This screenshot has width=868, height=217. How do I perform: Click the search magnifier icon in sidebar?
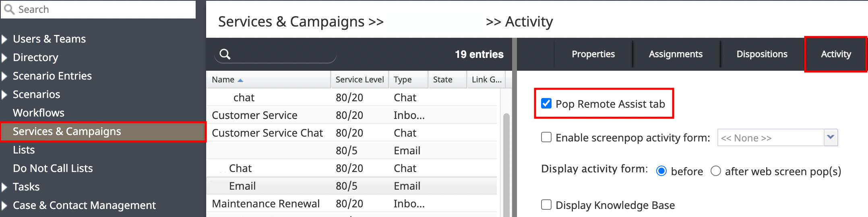pos(9,9)
